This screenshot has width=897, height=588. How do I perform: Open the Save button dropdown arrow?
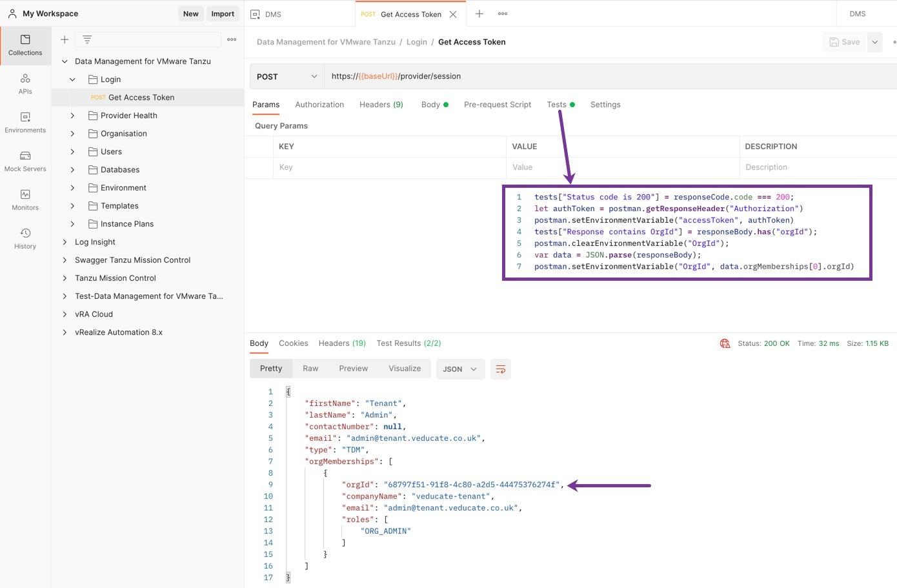[875, 42]
